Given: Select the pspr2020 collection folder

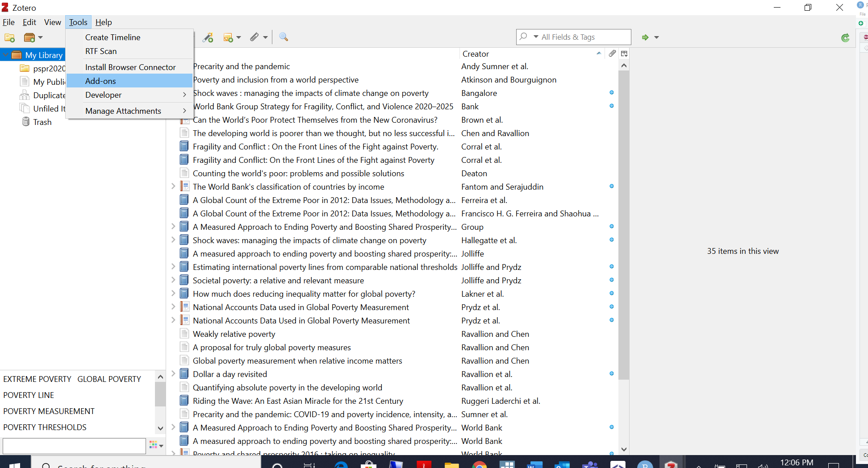Looking at the screenshot, I should [x=49, y=68].
